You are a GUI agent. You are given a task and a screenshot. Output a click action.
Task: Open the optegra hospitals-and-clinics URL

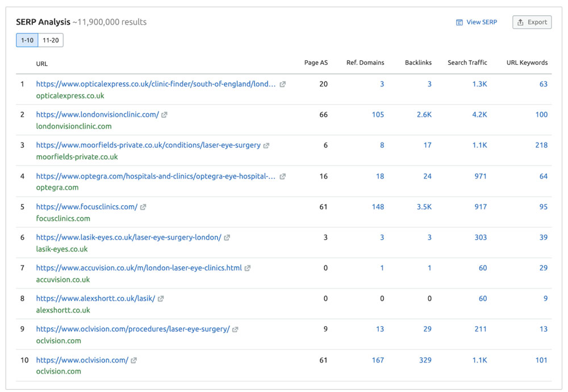(156, 177)
